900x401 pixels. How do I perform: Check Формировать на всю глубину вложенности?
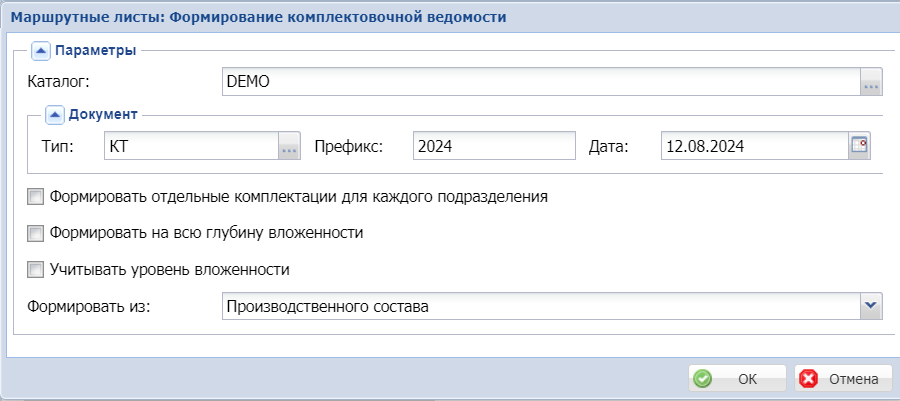[36, 233]
